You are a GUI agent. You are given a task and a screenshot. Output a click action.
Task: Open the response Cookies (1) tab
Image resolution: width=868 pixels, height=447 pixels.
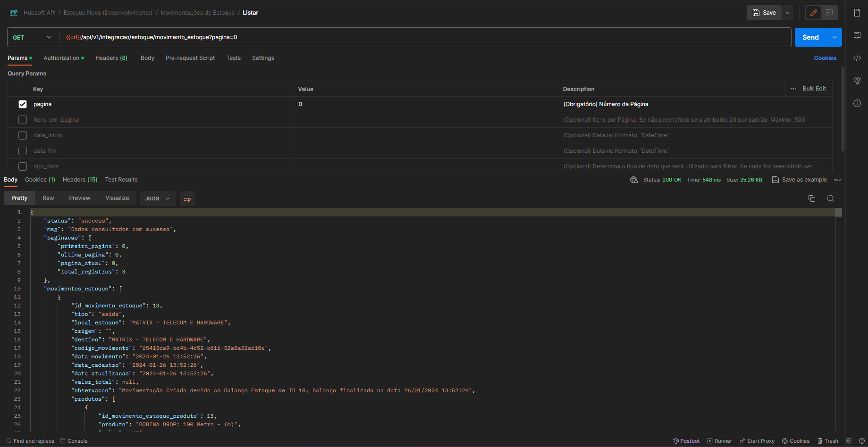pos(40,180)
